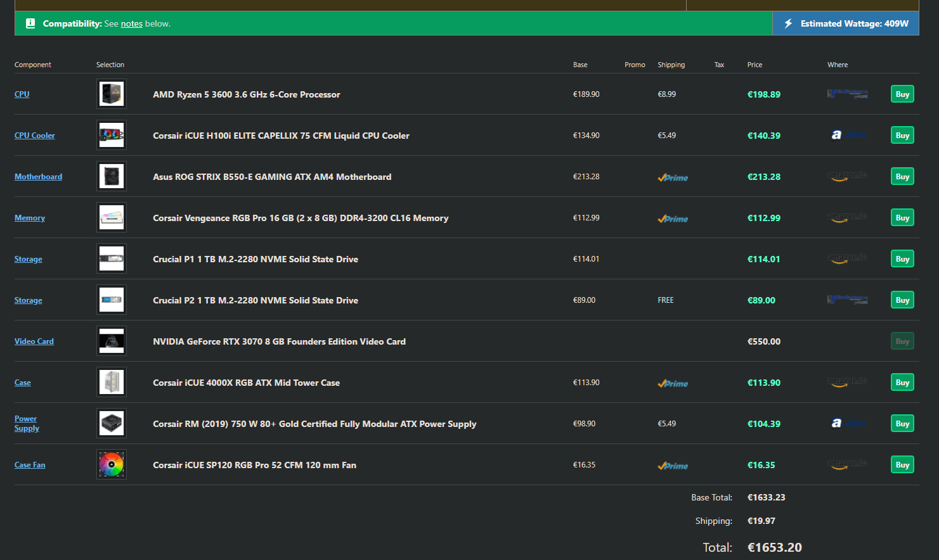Click the merchant logo in the CPU row

pyautogui.click(x=847, y=94)
